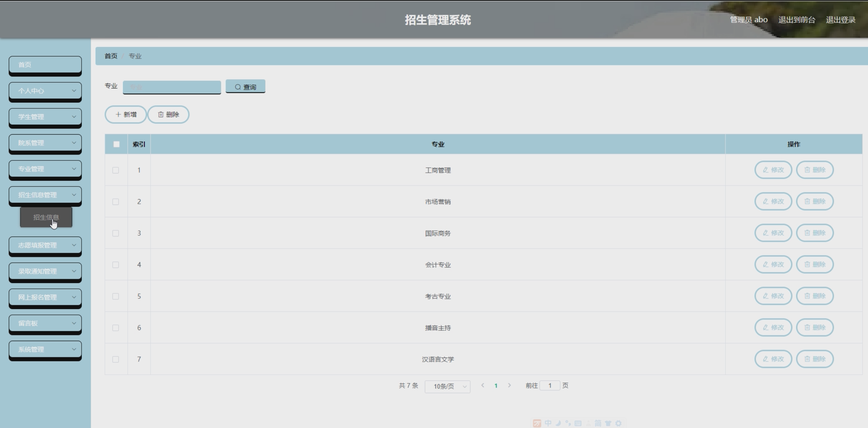Click the 退出登录 link
Image resolution: width=868 pixels, height=428 pixels.
point(840,20)
